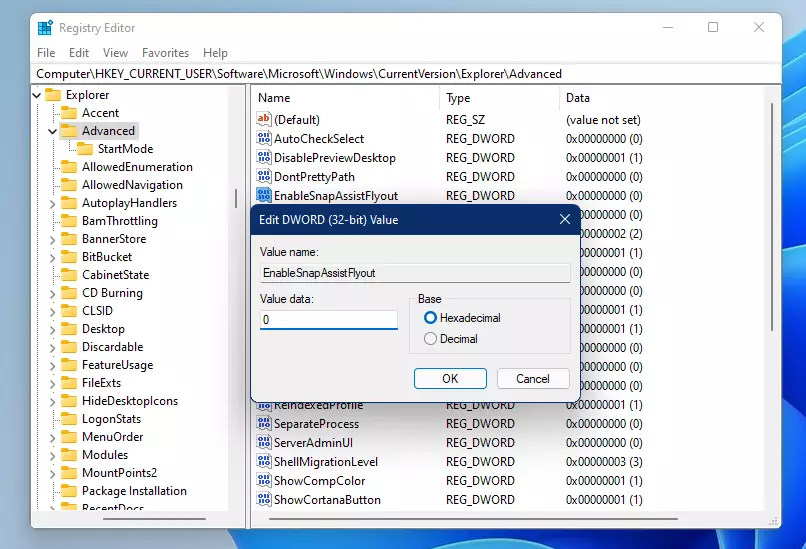Click the Value name field in dialog
This screenshot has width=806, height=549.
(415, 273)
